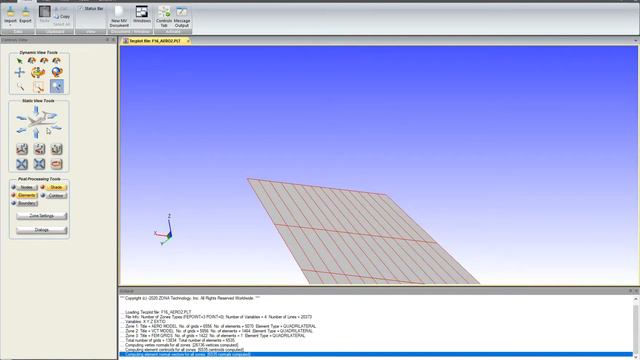Click the Copy command in the ribbon
The width and height of the screenshot is (640, 360).
pos(62,17)
